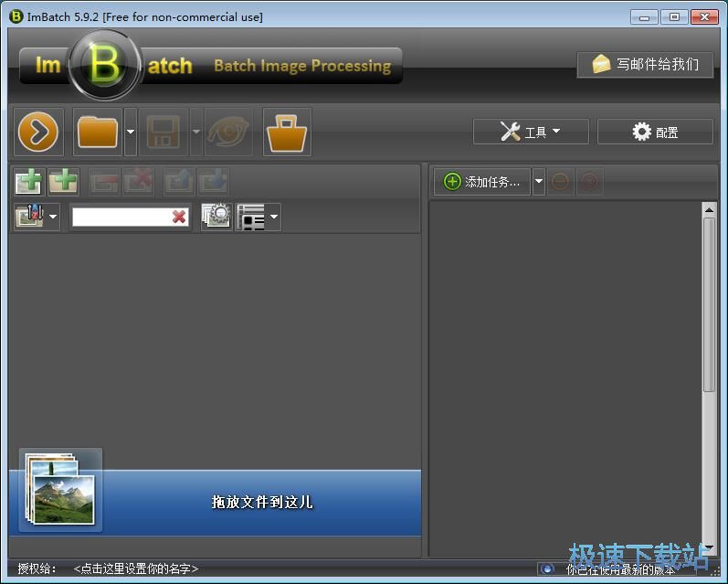This screenshot has width=728, height=584.
Task: Expand the add task dropdown arrow
Action: [x=539, y=182]
